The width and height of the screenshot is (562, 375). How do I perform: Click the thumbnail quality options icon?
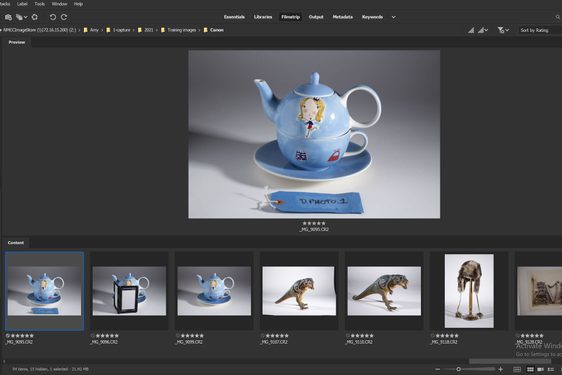(x=483, y=30)
